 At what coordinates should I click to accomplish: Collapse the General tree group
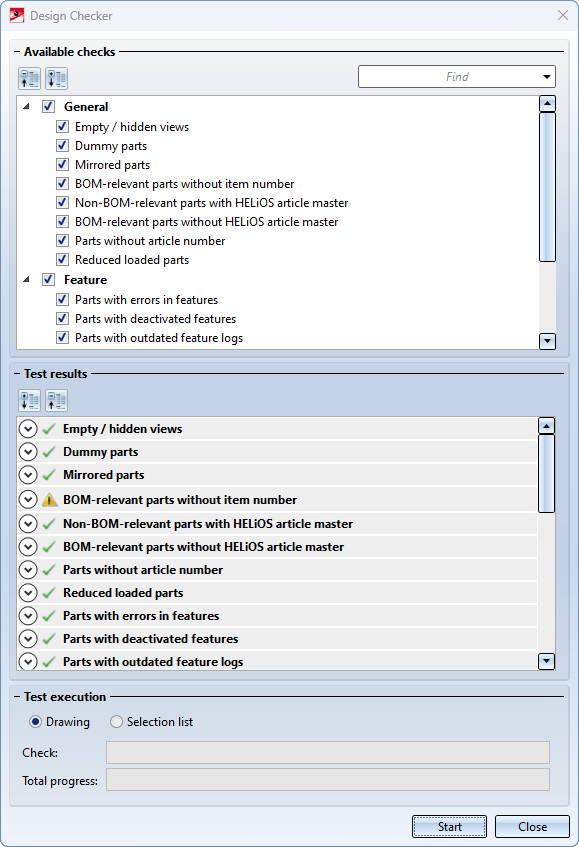pos(26,106)
